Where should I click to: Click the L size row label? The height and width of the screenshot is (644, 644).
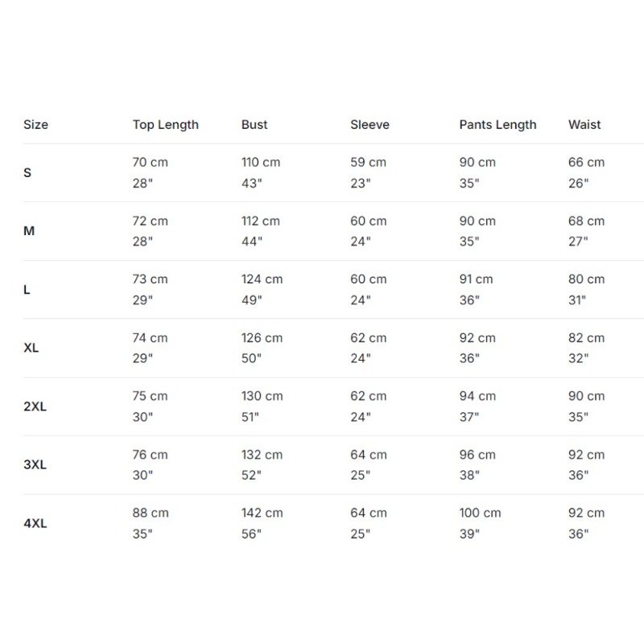(27, 290)
